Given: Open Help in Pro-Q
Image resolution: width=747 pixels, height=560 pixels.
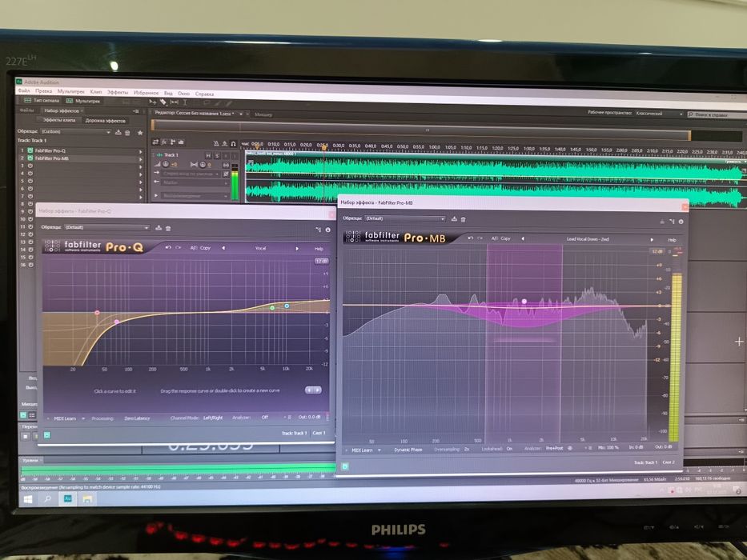Looking at the screenshot, I should 319,249.
